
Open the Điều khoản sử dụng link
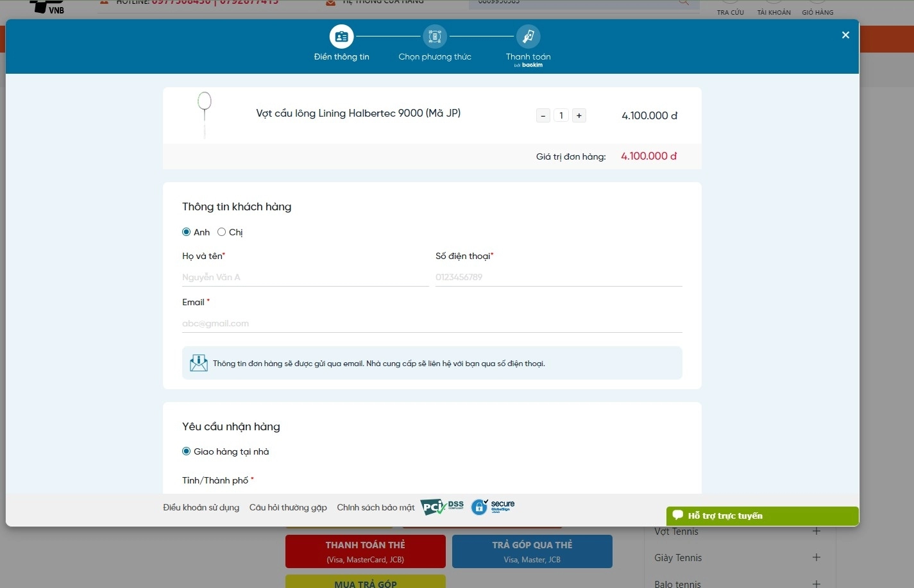pos(201,507)
